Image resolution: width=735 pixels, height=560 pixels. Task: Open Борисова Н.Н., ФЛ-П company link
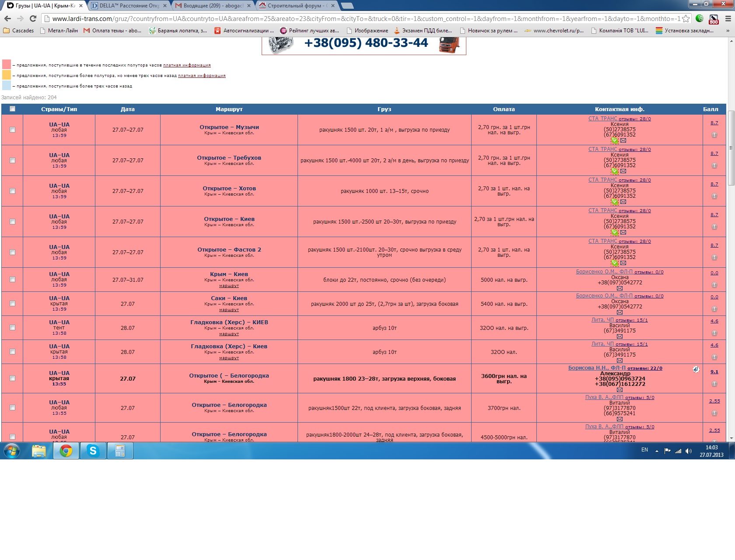tap(597, 368)
